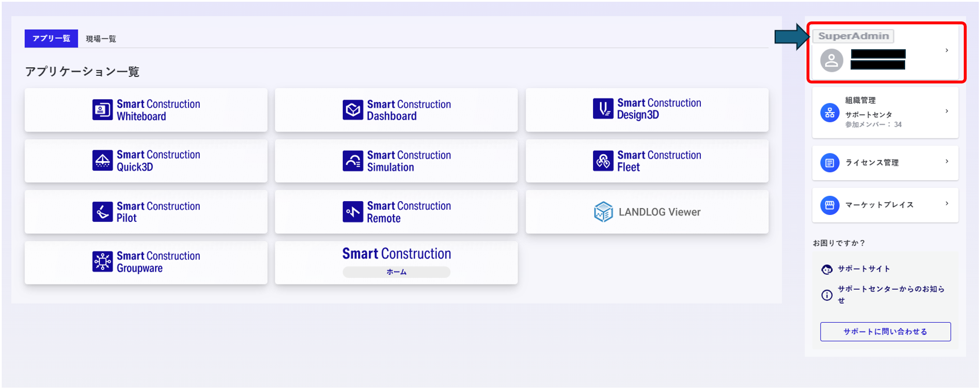This screenshot has width=980, height=390.
Task: Switch to the 現場一覧 tab
Action: (x=101, y=39)
